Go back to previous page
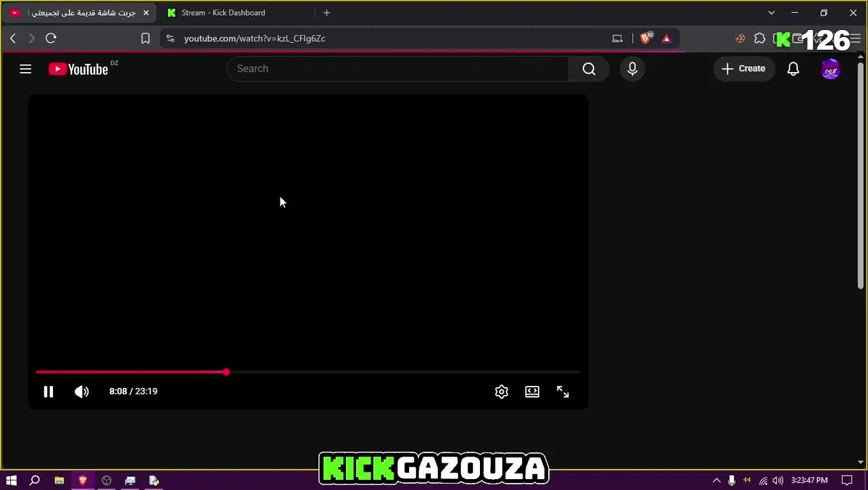This screenshot has width=868, height=490. 13,39
